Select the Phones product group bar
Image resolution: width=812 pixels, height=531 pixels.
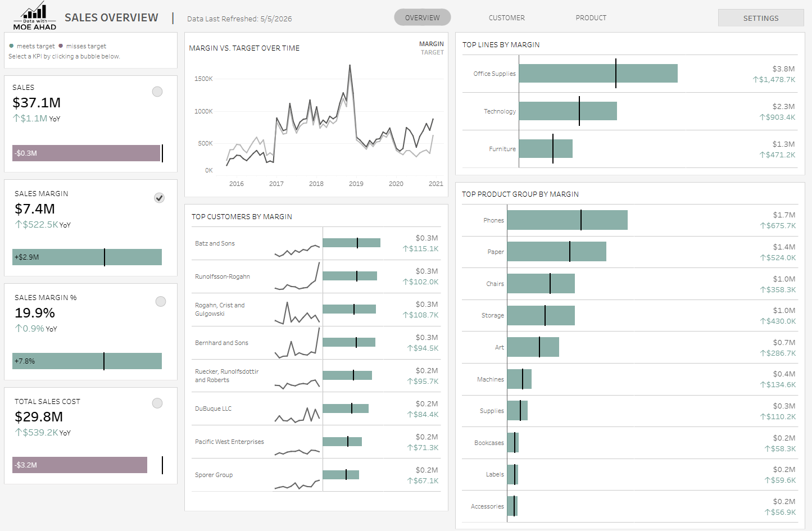pos(568,220)
